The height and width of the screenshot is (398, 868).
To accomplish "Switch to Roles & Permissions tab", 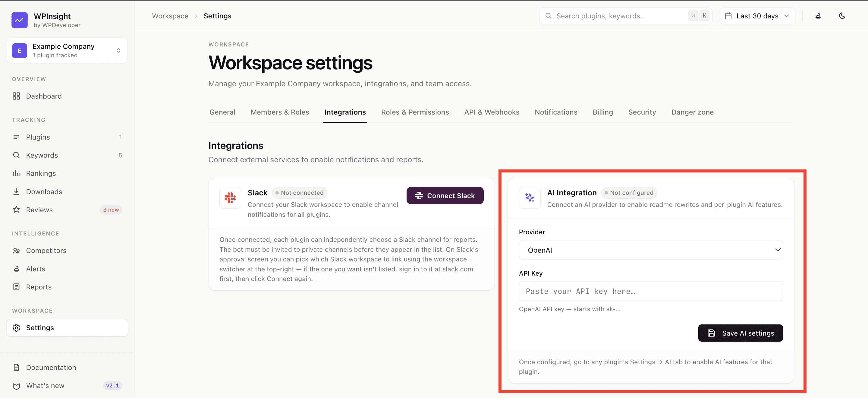I will pyautogui.click(x=415, y=112).
